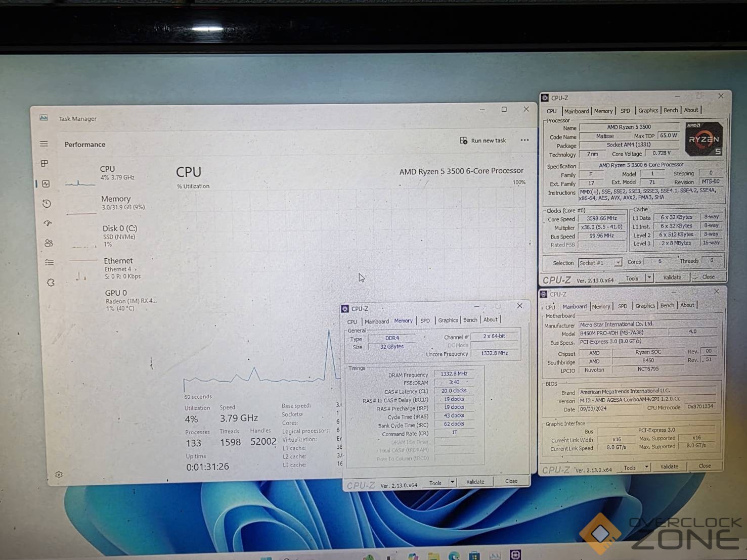Open Services page in Task Manager sidebar
Viewport: 747px width, 560px height.
point(51,283)
